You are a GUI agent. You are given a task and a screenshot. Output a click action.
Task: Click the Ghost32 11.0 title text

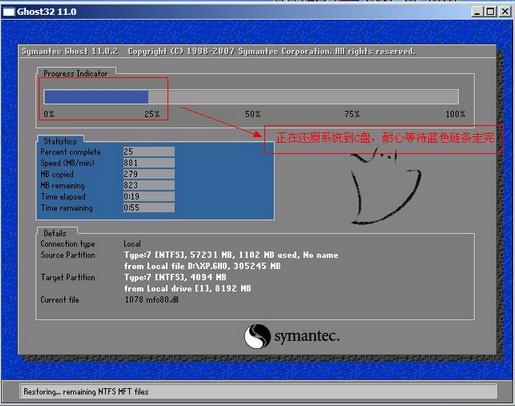(47, 12)
